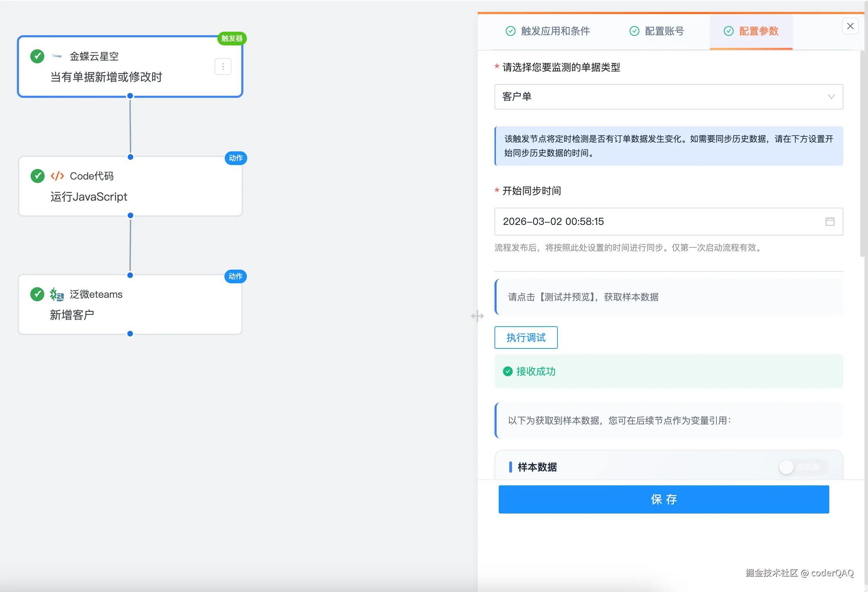The width and height of the screenshot is (868, 592).
Task: Click the blue 保存 button
Action: pos(663,499)
